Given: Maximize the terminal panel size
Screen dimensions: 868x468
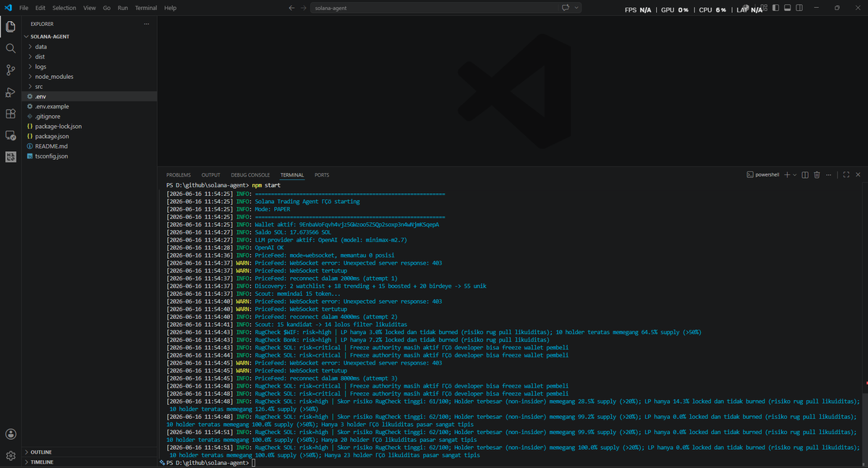Looking at the screenshot, I should (846, 174).
